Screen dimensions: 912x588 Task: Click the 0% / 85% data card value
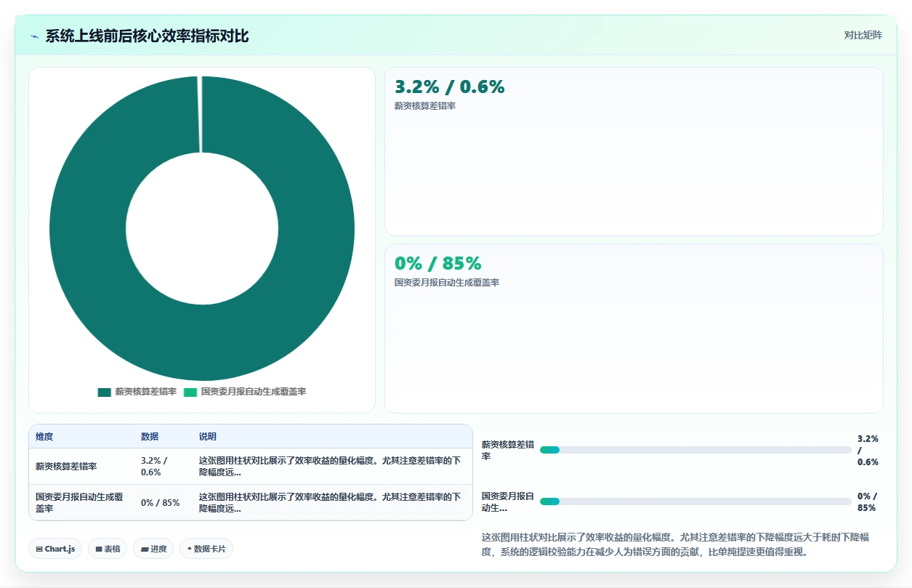click(437, 263)
